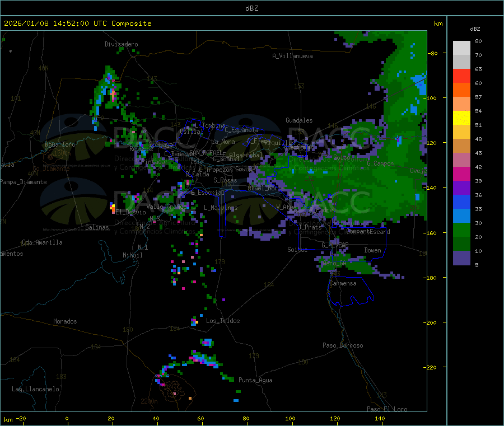This screenshot has width=504, height=426.
Task: Click the '-20' tick on the horizontal km axis
Action: pyautogui.click(x=21, y=419)
